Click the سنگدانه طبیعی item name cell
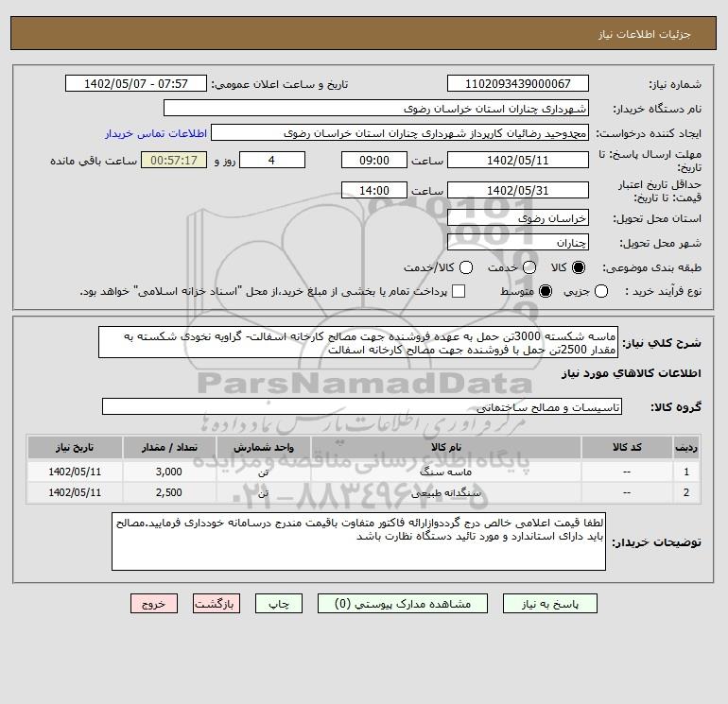Image resolution: width=728 pixels, height=704 pixels. [x=445, y=492]
